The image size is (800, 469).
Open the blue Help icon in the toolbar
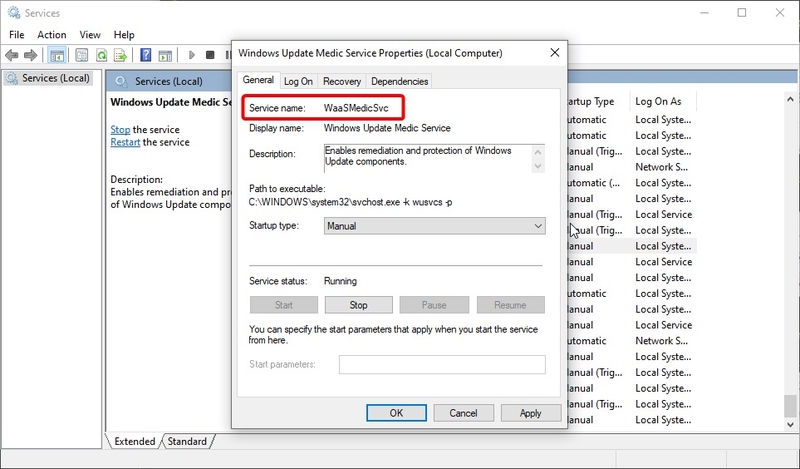point(145,55)
